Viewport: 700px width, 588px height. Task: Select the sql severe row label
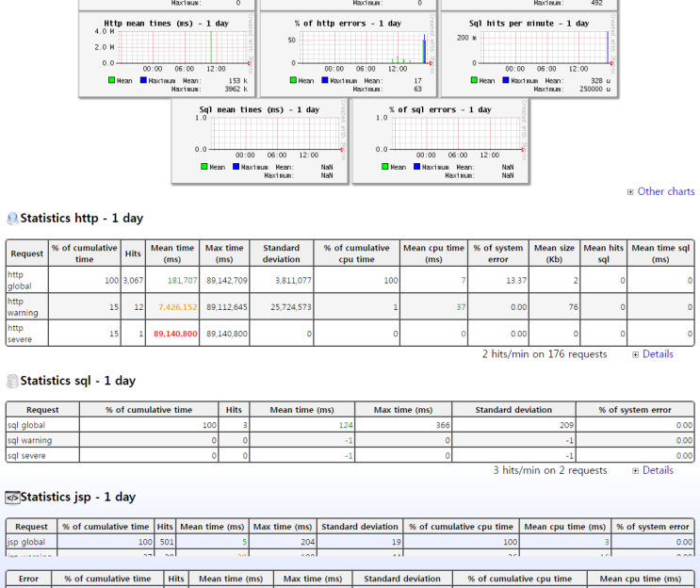[26, 456]
